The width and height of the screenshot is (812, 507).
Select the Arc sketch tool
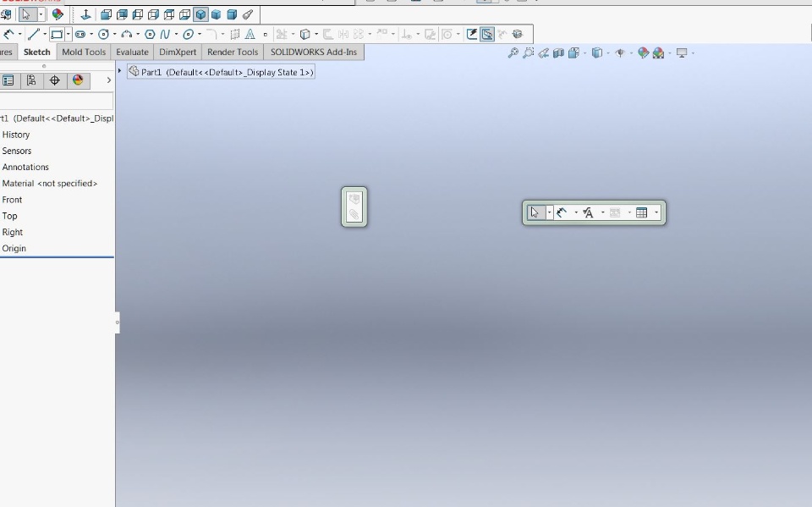tap(126, 34)
